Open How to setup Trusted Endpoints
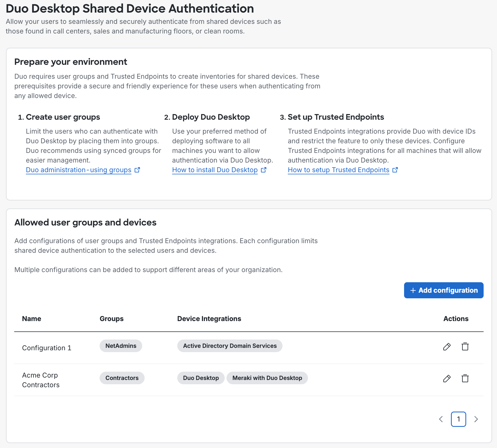497x448 pixels. [338, 170]
